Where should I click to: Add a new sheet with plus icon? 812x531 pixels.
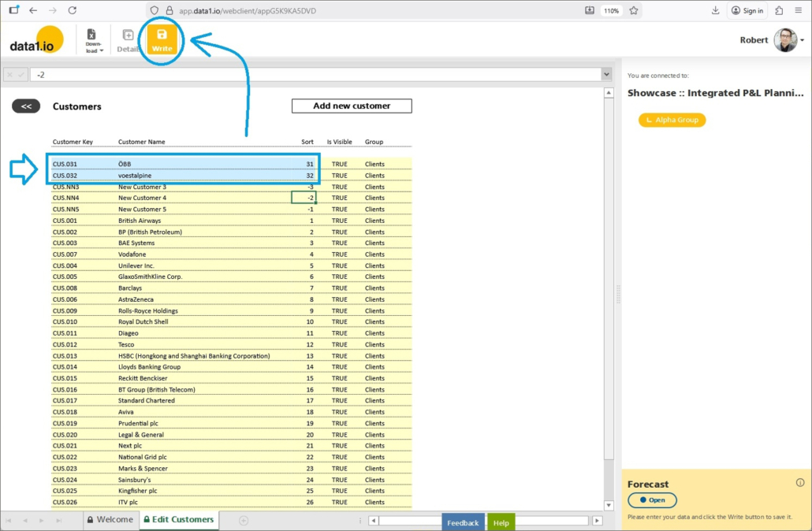(x=244, y=520)
